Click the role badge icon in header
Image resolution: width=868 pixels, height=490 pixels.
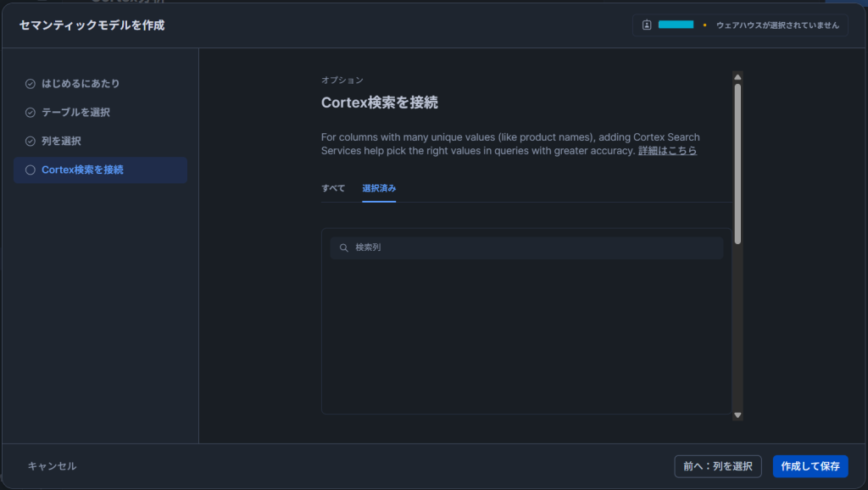click(x=647, y=25)
